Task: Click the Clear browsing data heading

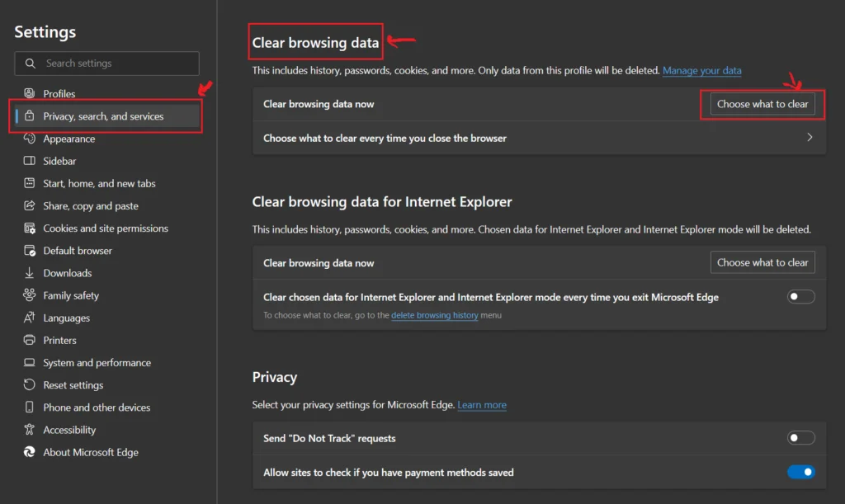Action: 315,43
